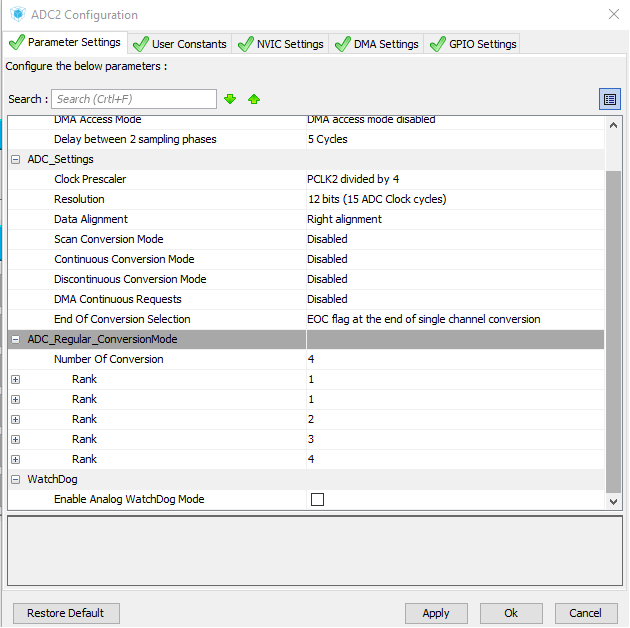This screenshot has width=630, height=628.
Task: Click the Clock Prescaler label
Action: pos(90,179)
